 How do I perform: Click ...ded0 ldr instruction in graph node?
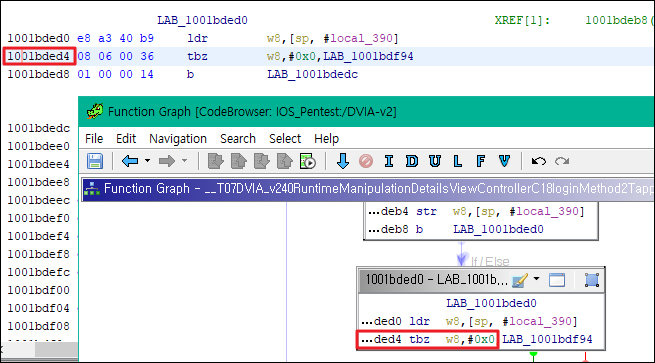pyautogui.click(x=469, y=321)
